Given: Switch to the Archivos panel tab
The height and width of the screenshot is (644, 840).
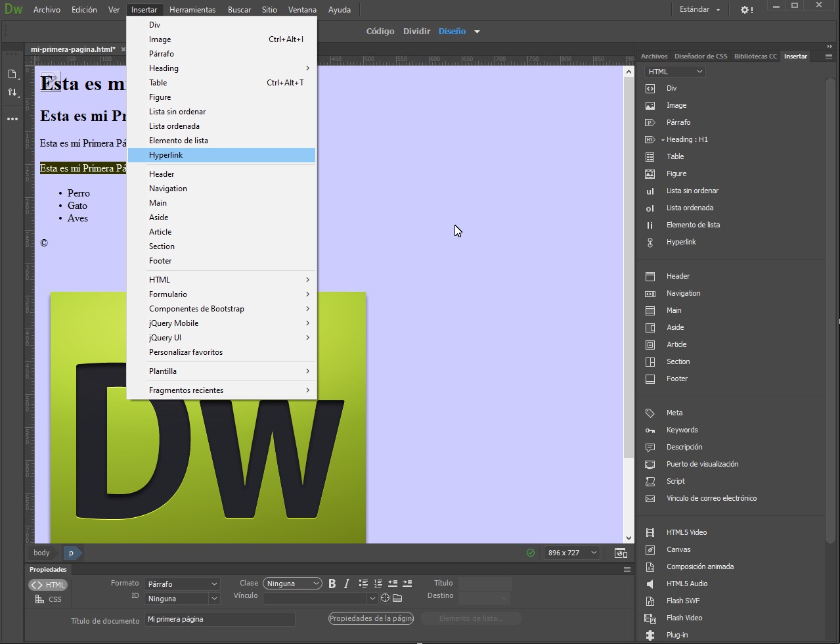Looking at the screenshot, I should (x=653, y=57).
